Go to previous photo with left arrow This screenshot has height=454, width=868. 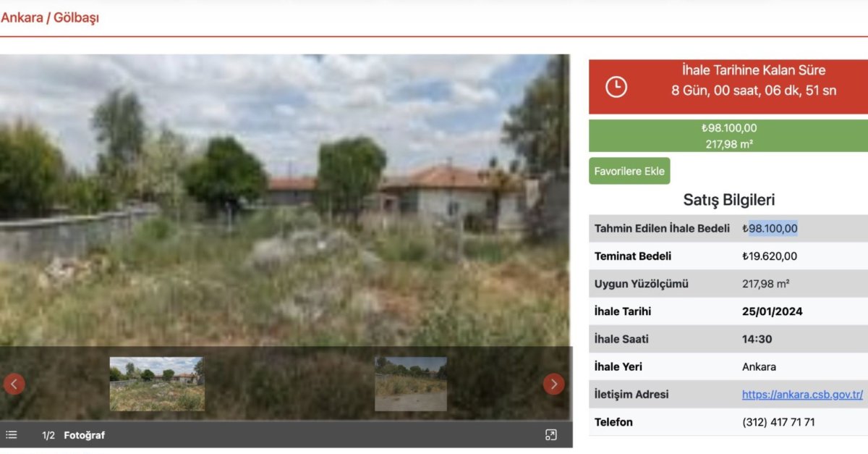tap(14, 384)
